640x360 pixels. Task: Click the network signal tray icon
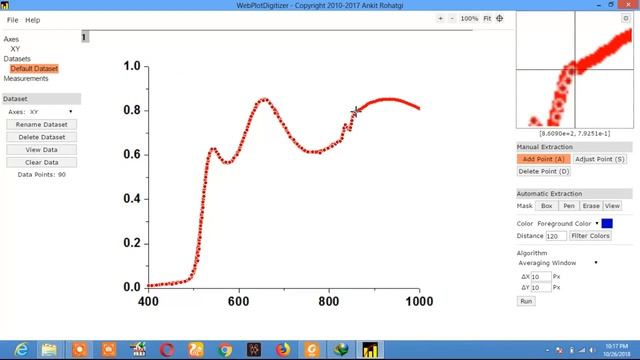(x=581, y=350)
